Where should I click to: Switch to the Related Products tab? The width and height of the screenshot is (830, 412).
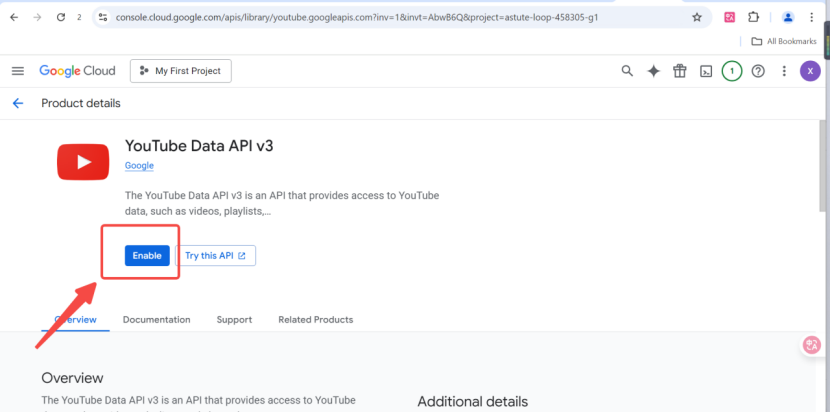coord(315,320)
